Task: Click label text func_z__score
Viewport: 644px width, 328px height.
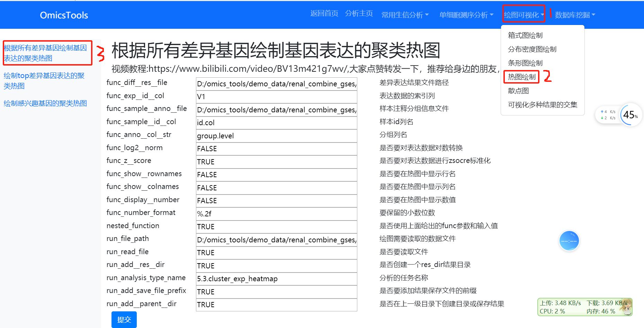Action: (x=129, y=161)
